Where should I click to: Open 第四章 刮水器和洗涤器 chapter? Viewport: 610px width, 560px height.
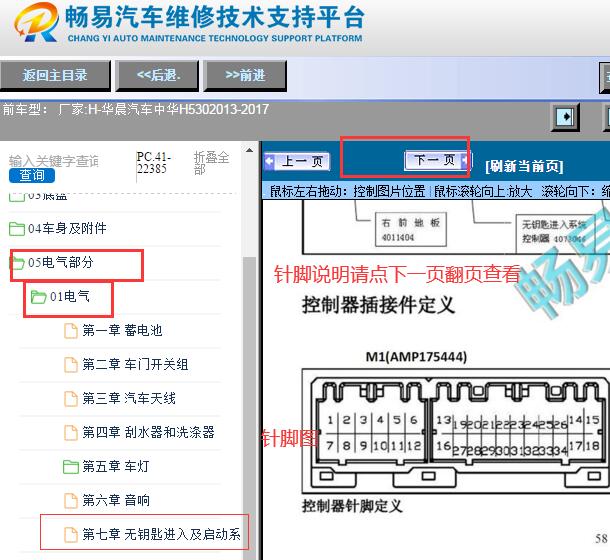pos(148,432)
